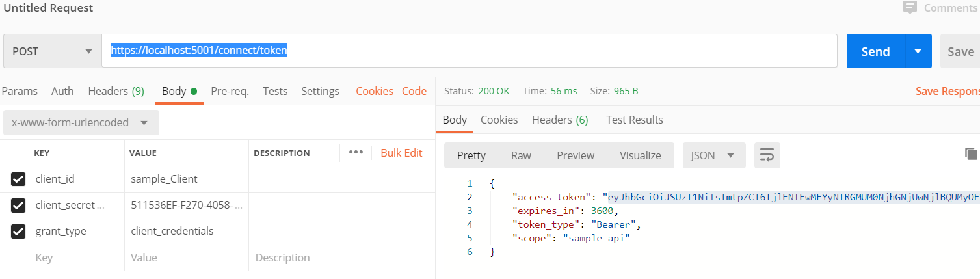Click Save Response
The image size is (980, 279).
tap(947, 91)
